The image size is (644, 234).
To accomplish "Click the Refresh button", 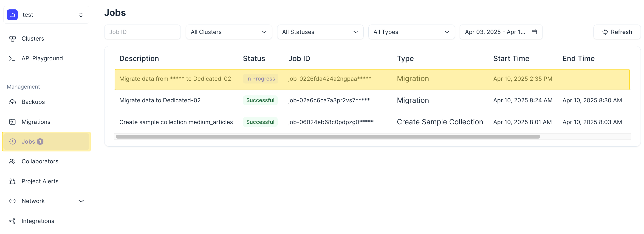I will (617, 32).
